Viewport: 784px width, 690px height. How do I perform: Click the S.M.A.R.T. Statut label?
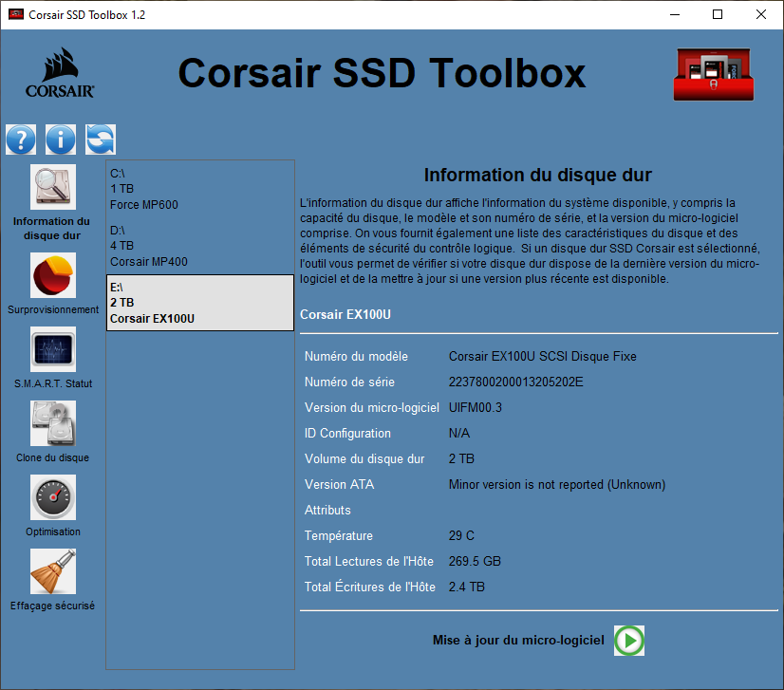pyautogui.click(x=53, y=383)
